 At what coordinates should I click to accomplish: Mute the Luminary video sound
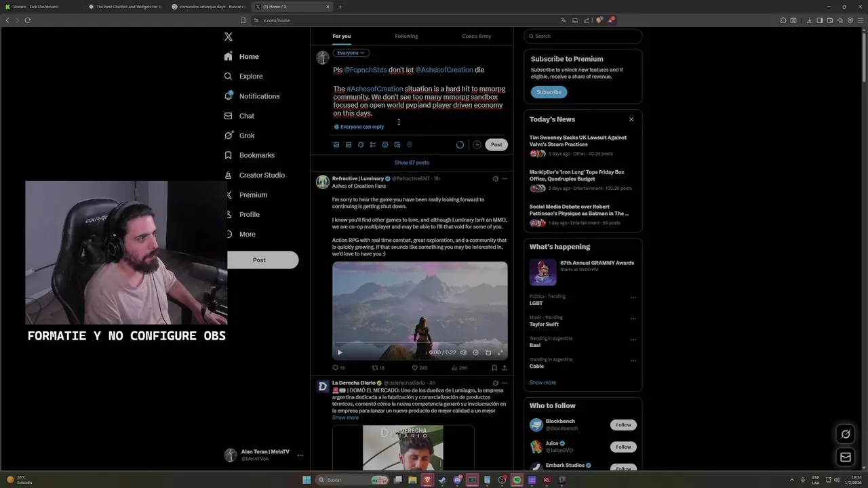464,352
